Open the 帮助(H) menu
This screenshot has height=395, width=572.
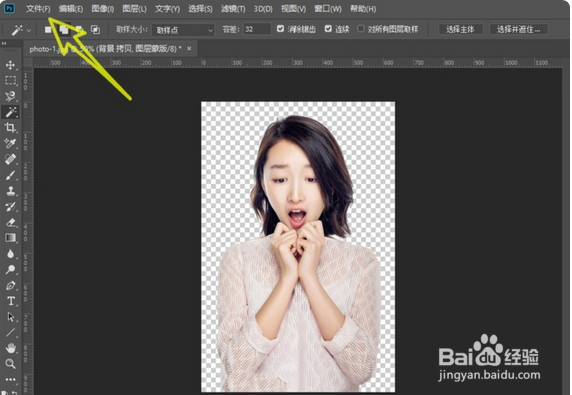(363, 9)
